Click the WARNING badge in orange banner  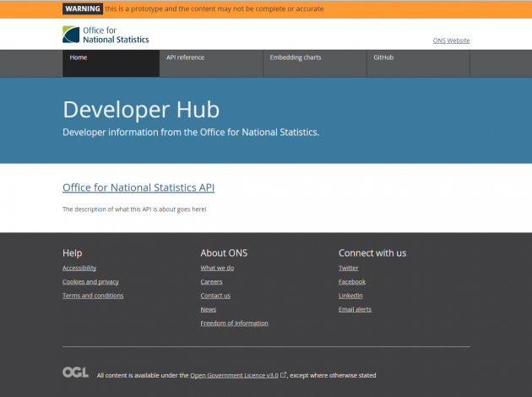click(83, 8)
